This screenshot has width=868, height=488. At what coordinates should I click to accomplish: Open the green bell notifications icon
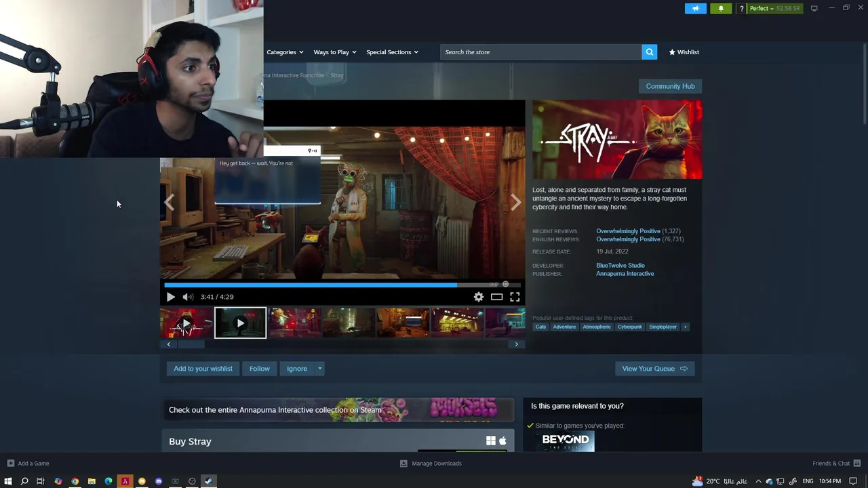pyautogui.click(x=721, y=8)
